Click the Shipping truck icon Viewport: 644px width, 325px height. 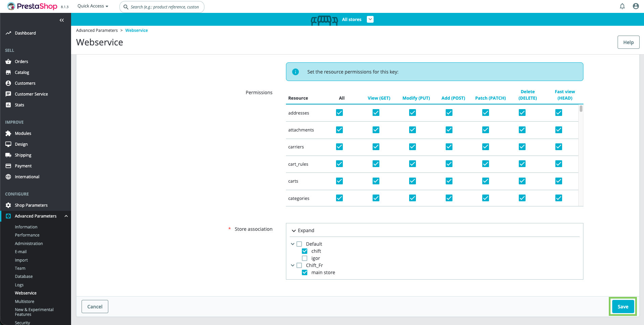[x=8, y=155]
